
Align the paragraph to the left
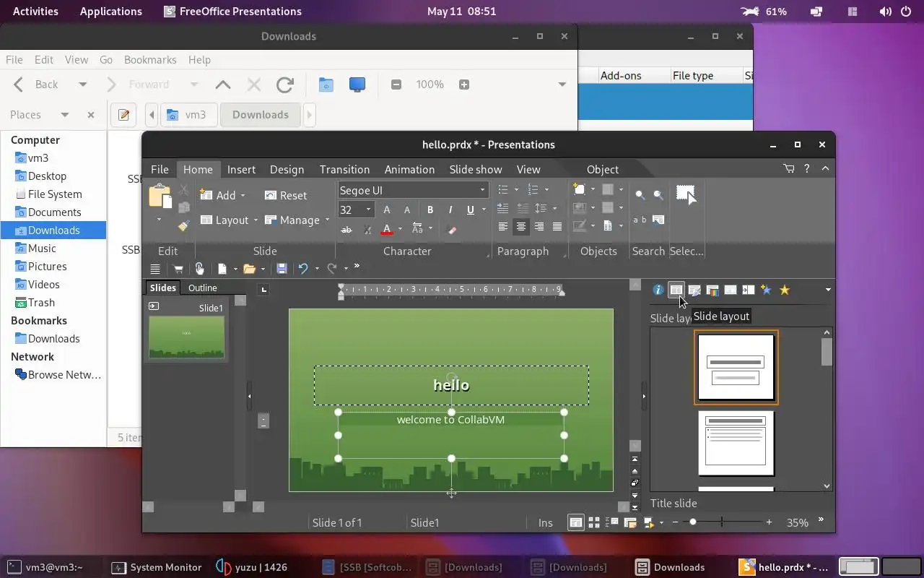[503, 227]
